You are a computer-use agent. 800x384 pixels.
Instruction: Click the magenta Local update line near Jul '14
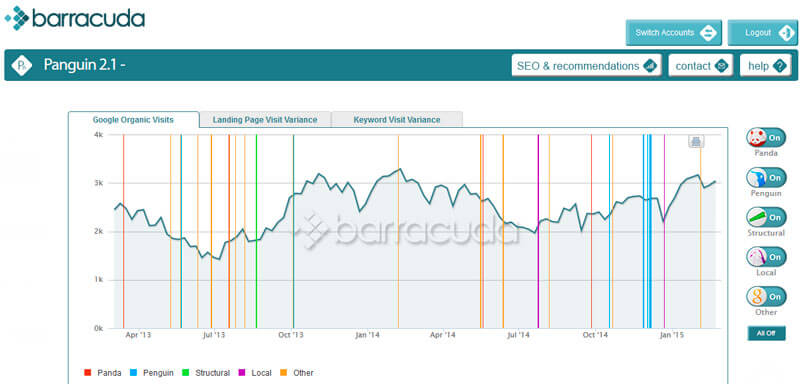coord(538,231)
